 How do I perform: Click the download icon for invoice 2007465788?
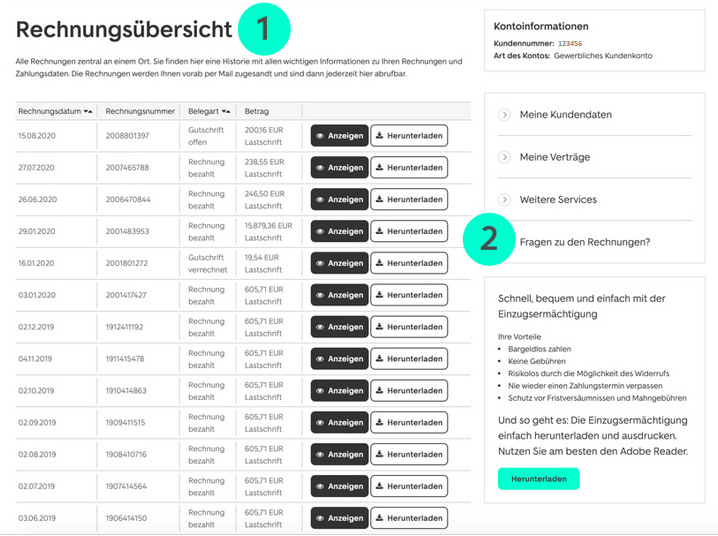click(x=380, y=168)
